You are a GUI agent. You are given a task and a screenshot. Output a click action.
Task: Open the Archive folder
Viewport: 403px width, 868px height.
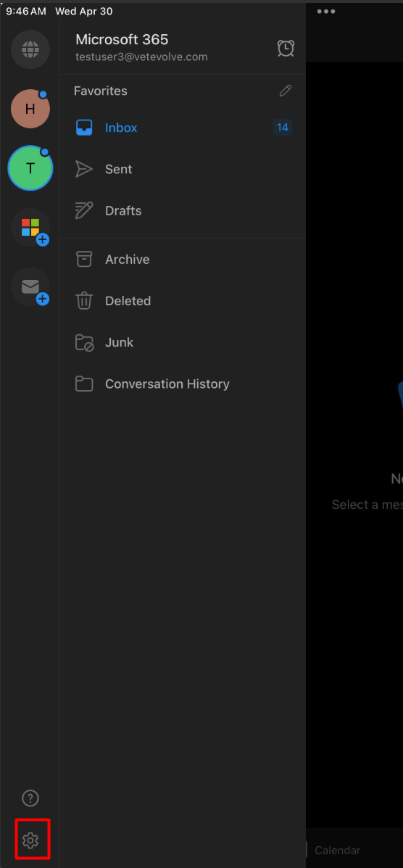click(x=183, y=259)
